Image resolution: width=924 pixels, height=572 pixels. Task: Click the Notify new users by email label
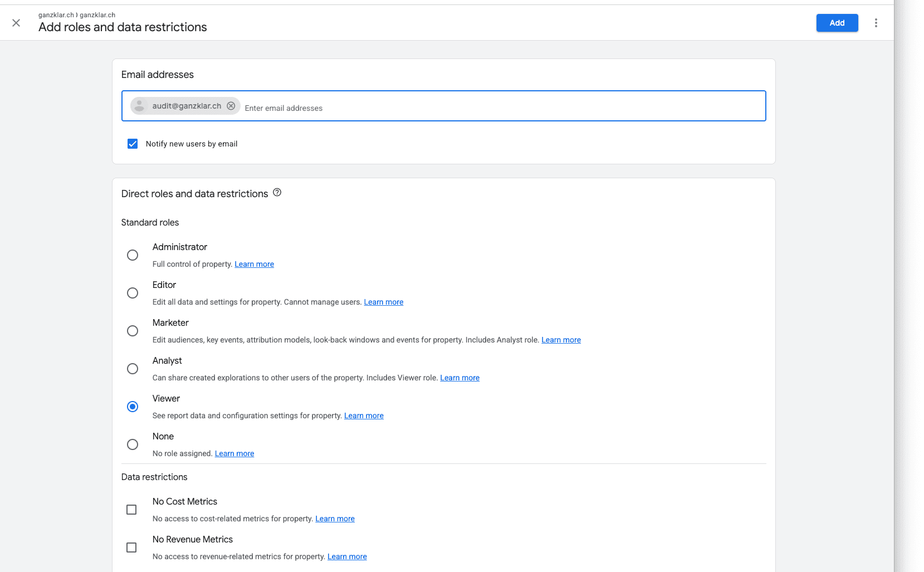pyautogui.click(x=192, y=144)
